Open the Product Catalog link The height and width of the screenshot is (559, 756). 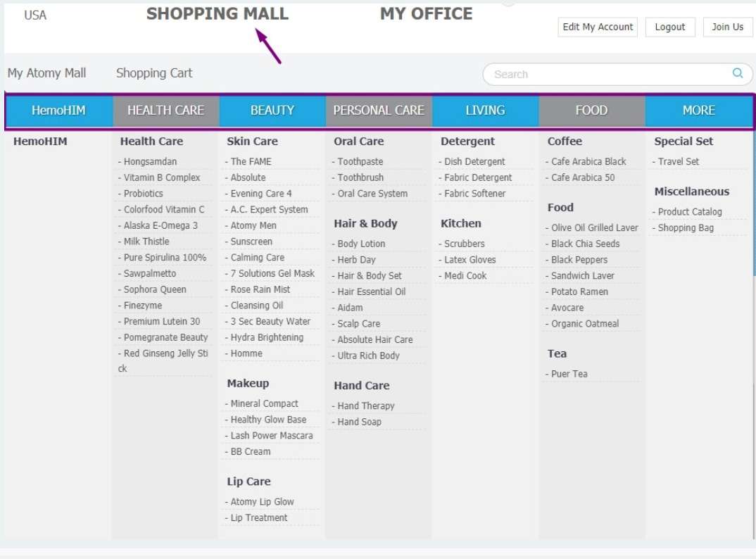tap(689, 212)
